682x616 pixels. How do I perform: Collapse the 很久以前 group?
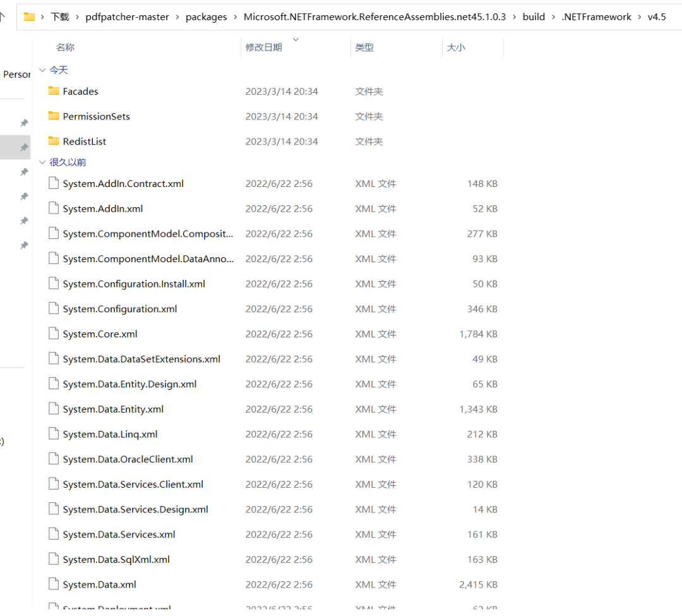(x=42, y=162)
